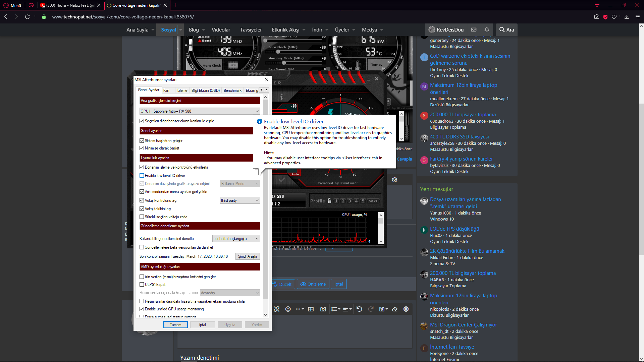Expand the 'third party' voltage control dropdown

tap(240, 200)
